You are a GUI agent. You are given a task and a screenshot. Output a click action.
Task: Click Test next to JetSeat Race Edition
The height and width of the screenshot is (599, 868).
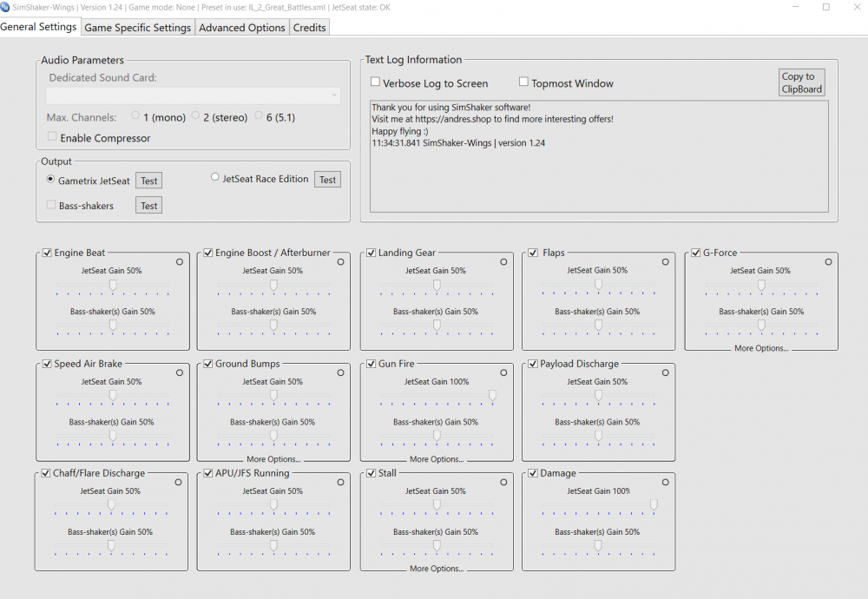[x=328, y=180]
